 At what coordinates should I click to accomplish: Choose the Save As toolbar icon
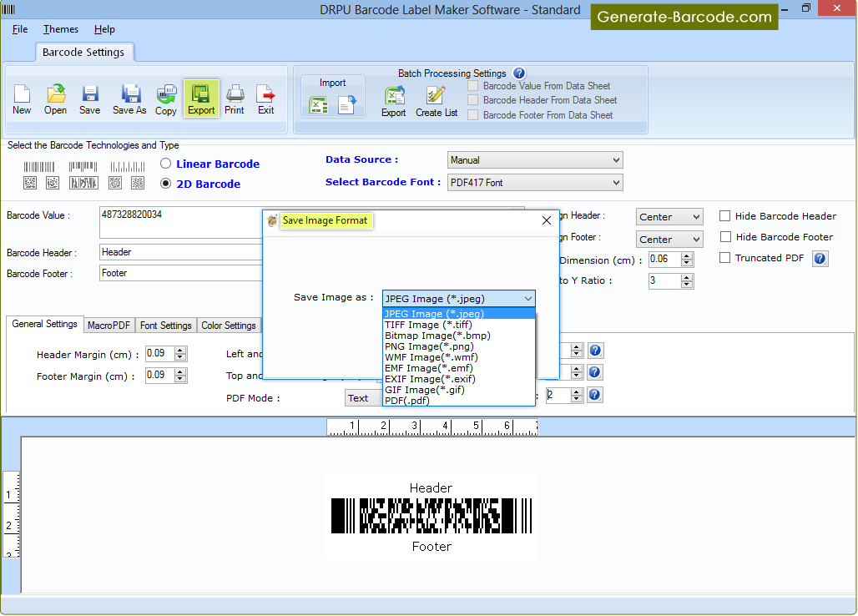129,99
